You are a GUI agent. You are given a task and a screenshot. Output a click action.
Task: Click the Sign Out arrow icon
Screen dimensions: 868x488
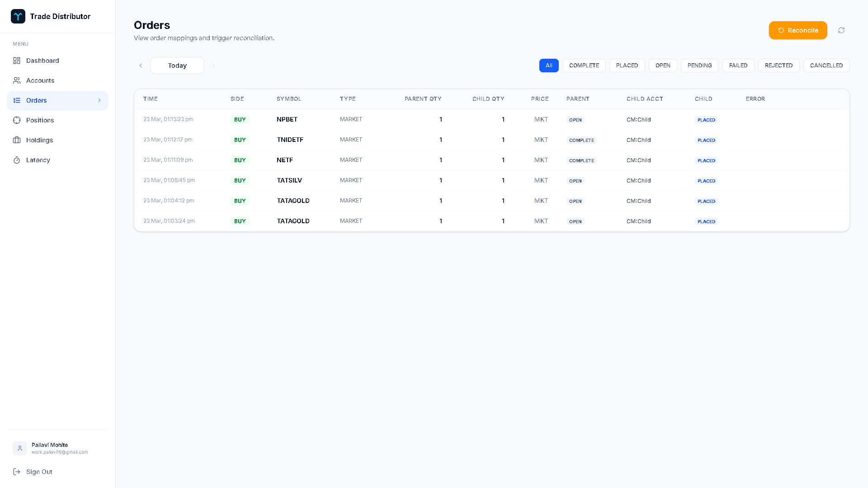[x=17, y=472]
